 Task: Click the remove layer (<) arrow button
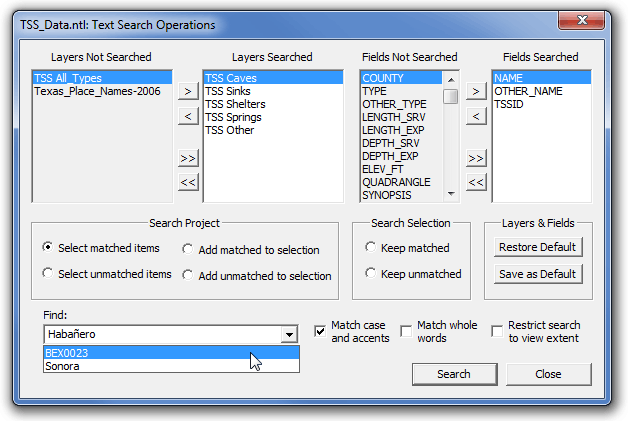pyautogui.click(x=187, y=117)
